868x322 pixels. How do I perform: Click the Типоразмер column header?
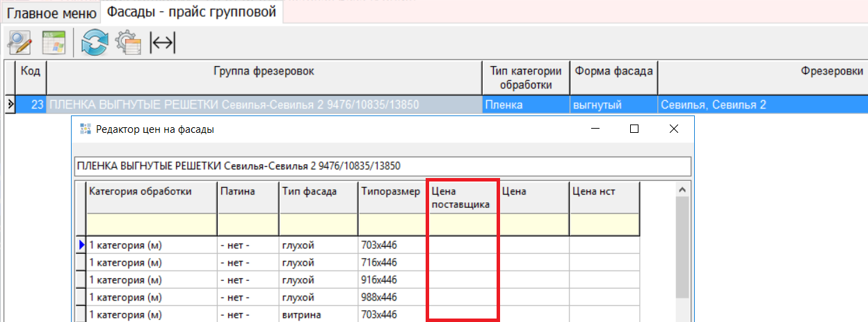tap(390, 191)
